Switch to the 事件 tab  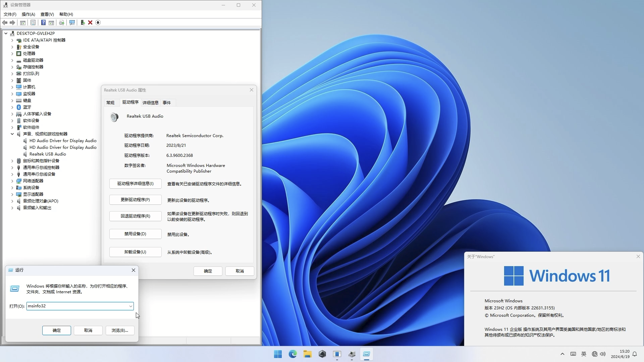[167, 103]
